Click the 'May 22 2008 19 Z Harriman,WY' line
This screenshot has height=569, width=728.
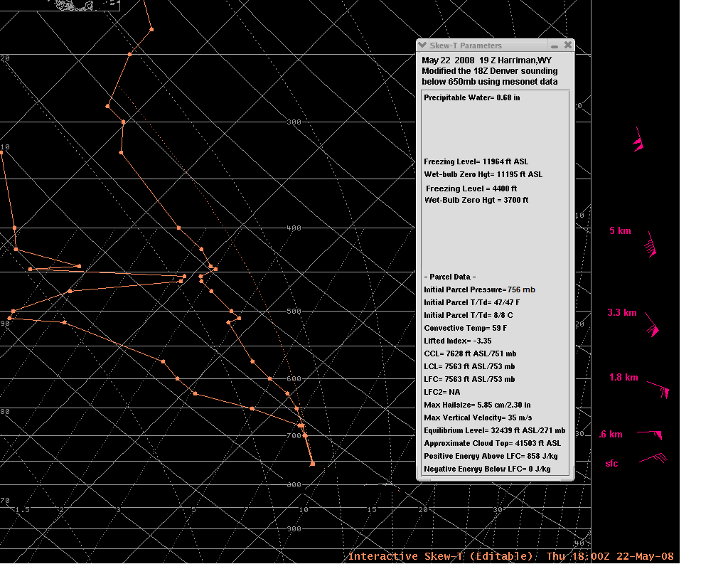tap(486, 60)
